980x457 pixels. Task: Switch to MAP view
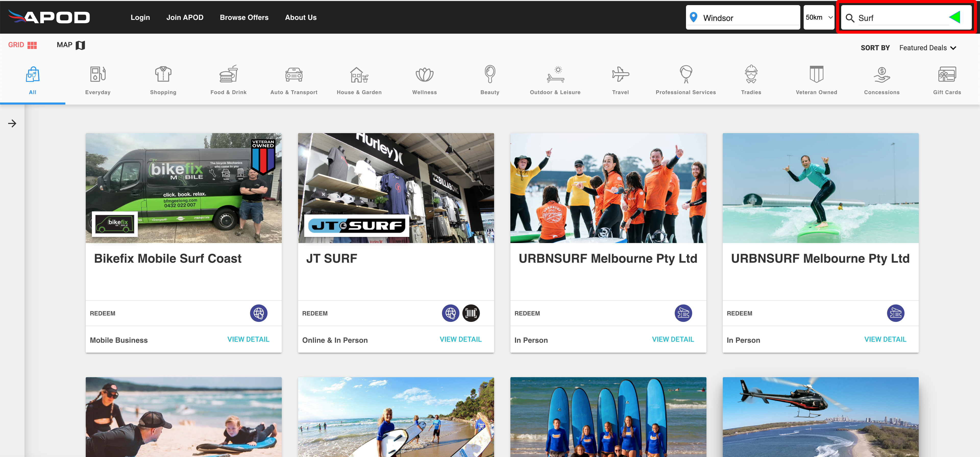coord(71,45)
